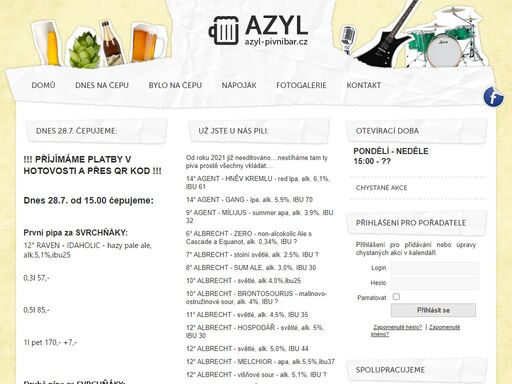Click the Login input field
The width and height of the screenshot is (512, 384).
coord(435,268)
